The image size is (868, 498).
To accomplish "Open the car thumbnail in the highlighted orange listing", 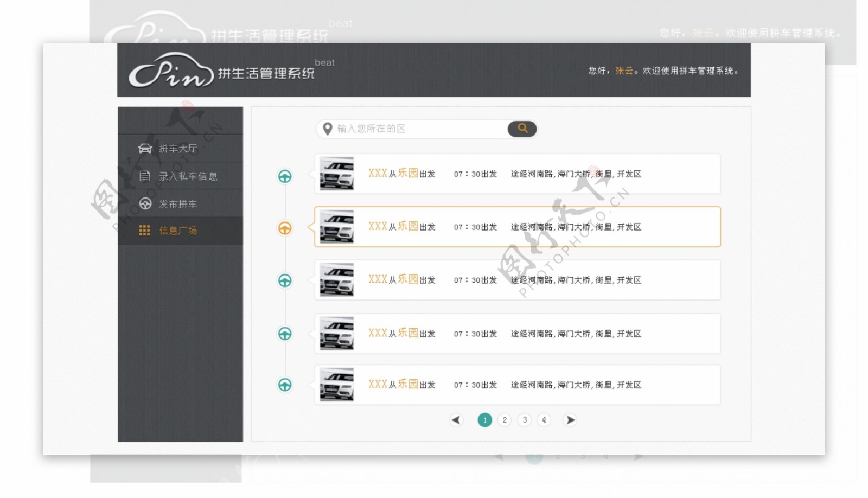I will (x=336, y=227).
